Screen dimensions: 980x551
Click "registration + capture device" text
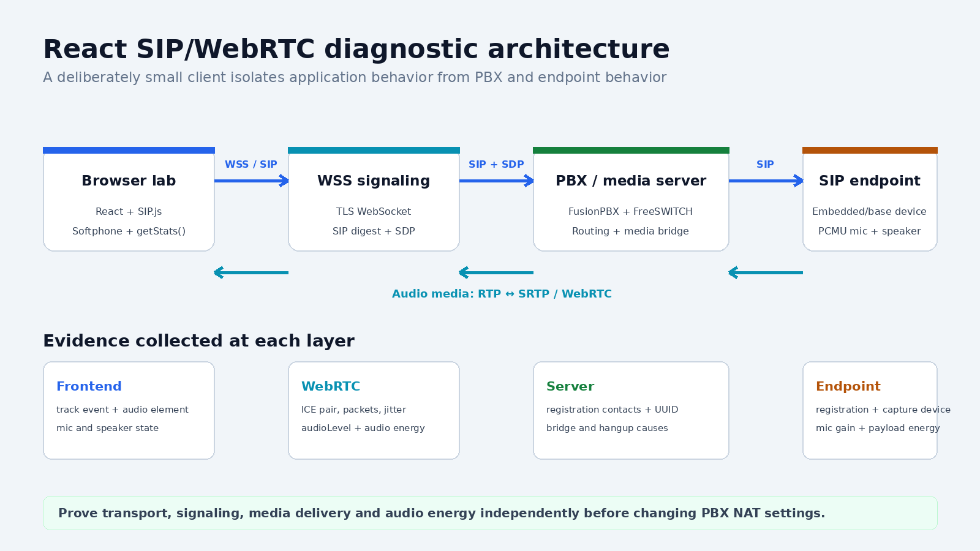883,410
